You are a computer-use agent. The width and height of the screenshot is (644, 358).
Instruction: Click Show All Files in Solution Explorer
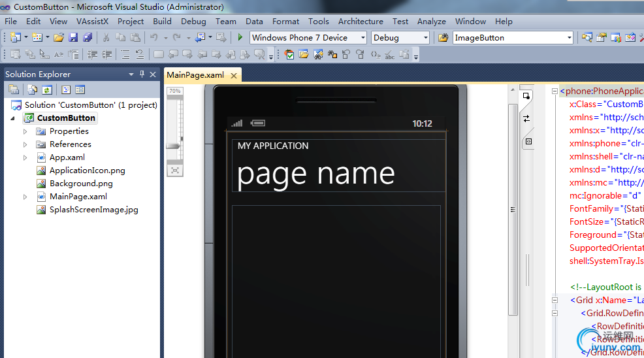click(32, 89)
